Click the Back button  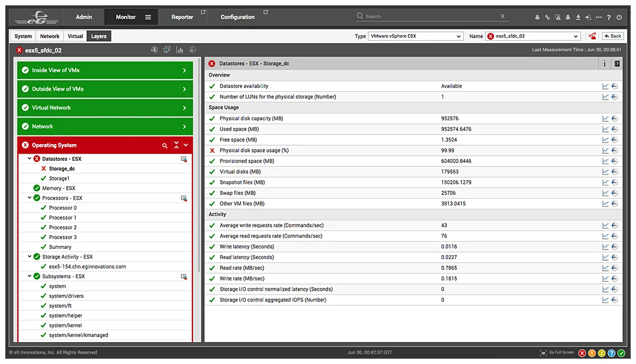pos(612,36)
